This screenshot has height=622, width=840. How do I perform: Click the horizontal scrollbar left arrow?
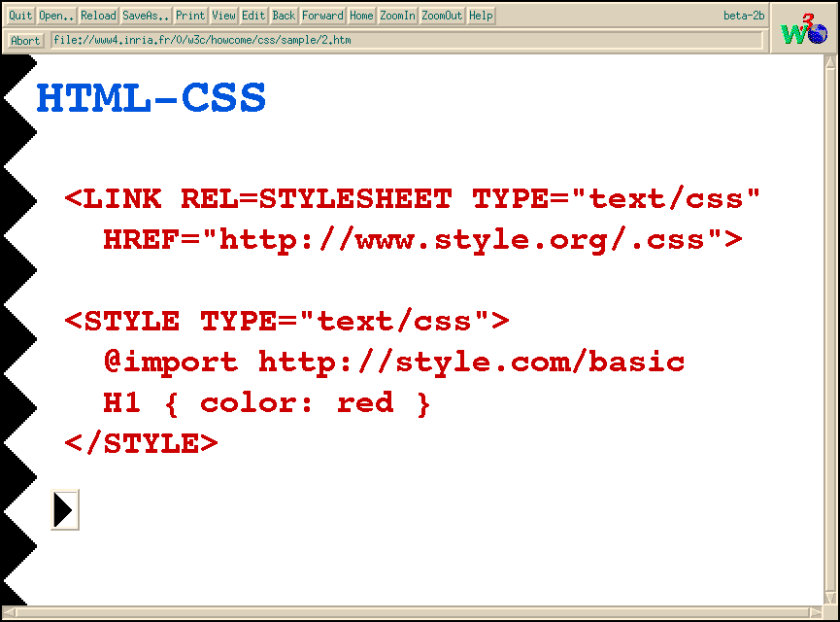click(x=8, y=612)
